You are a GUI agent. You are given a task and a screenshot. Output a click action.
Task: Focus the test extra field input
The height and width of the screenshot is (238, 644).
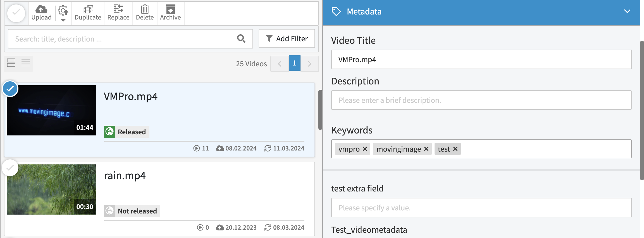481,208
